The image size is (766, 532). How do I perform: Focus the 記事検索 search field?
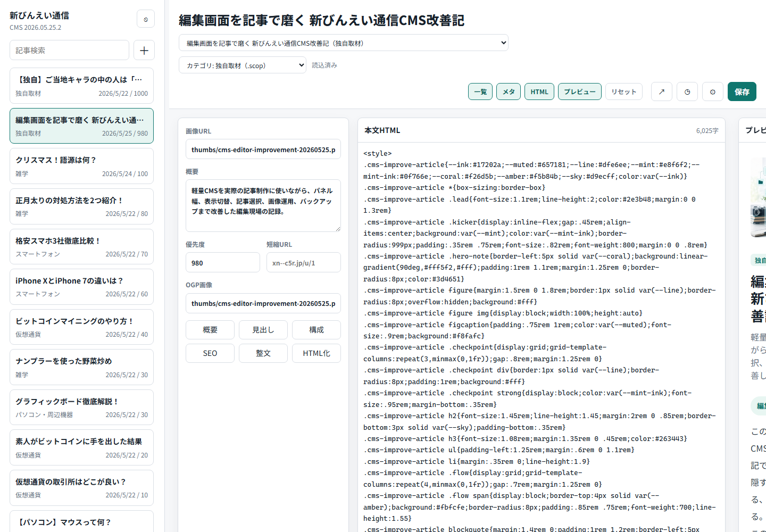pyautogui.click(x=69, y=51)
